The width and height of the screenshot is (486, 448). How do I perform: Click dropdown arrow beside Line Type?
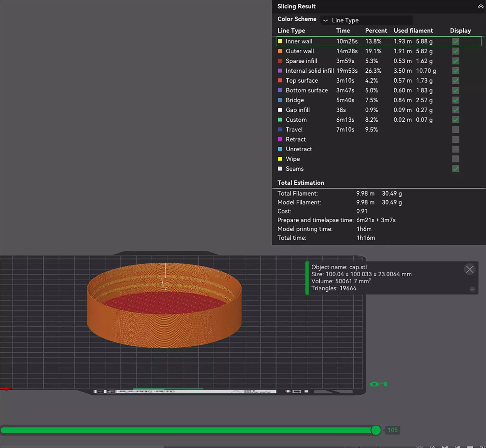click(325, 21)
